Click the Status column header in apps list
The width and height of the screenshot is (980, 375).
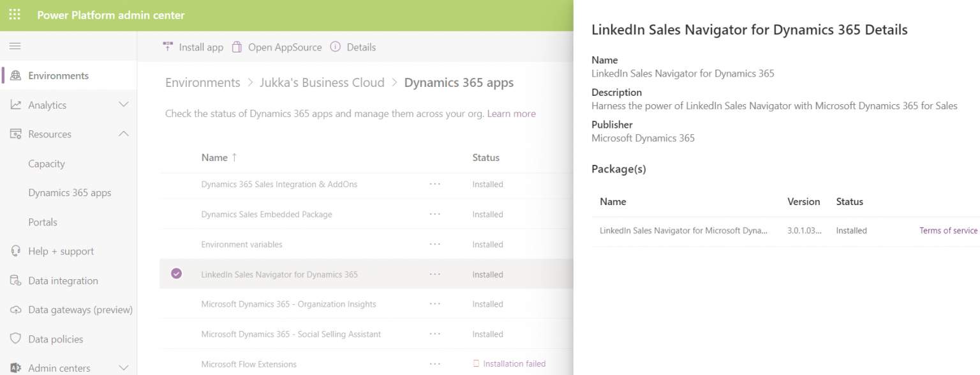[486, 157]
